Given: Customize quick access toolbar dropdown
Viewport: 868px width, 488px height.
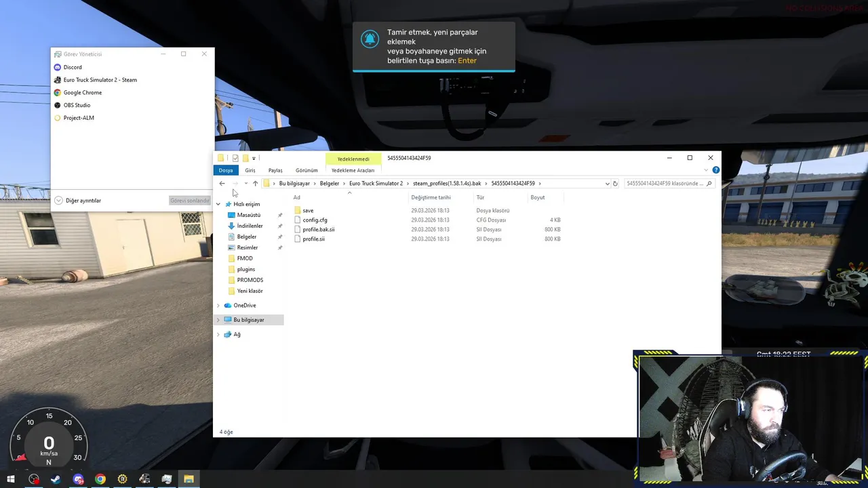Looking at the screenshot, I should (254, 158).
